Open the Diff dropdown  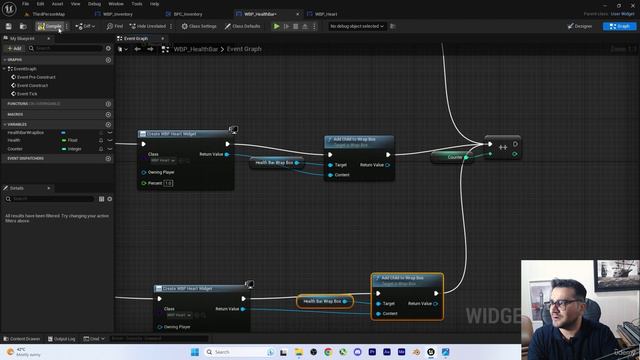click(x=85, y=26)
